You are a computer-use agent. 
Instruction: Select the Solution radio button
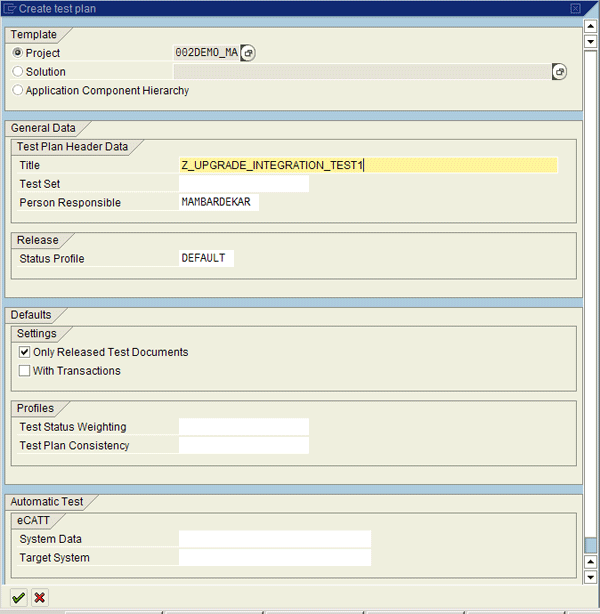tap(18, 72)
